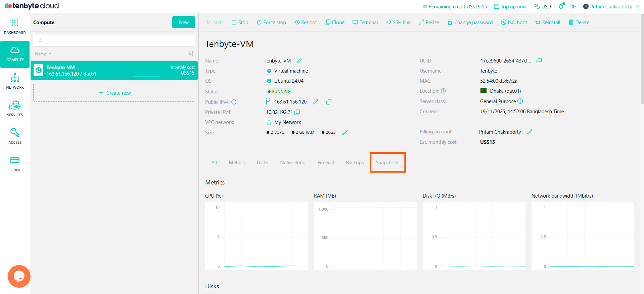The width and height of the screenshot is (644, 294).
Task: Open the Services sidebar item
Action: [x=15, y=109]
